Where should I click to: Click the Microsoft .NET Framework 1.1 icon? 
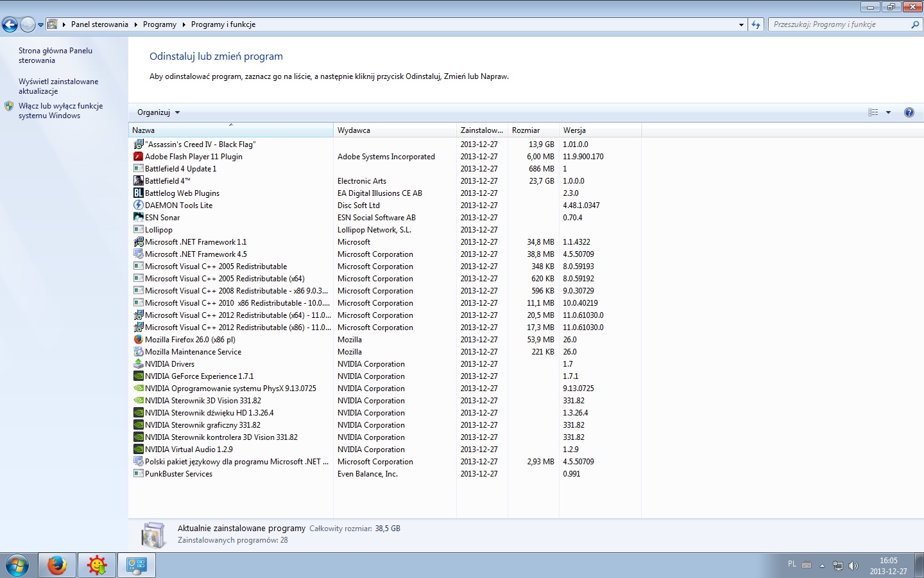point(139,242)
